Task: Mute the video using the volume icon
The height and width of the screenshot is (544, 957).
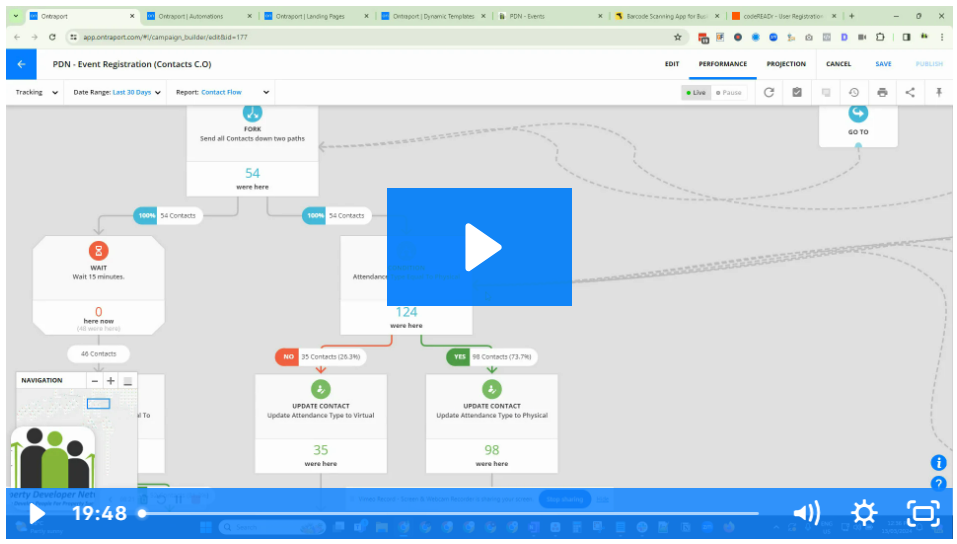Action: point(806,514)
